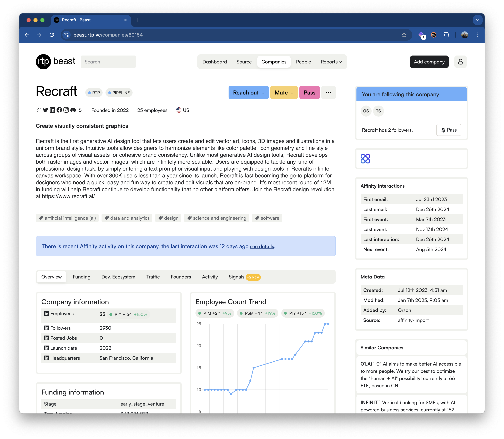The image size is (504, 439).
Task: Focus the Search input field
Action: [x=108, y=62]
